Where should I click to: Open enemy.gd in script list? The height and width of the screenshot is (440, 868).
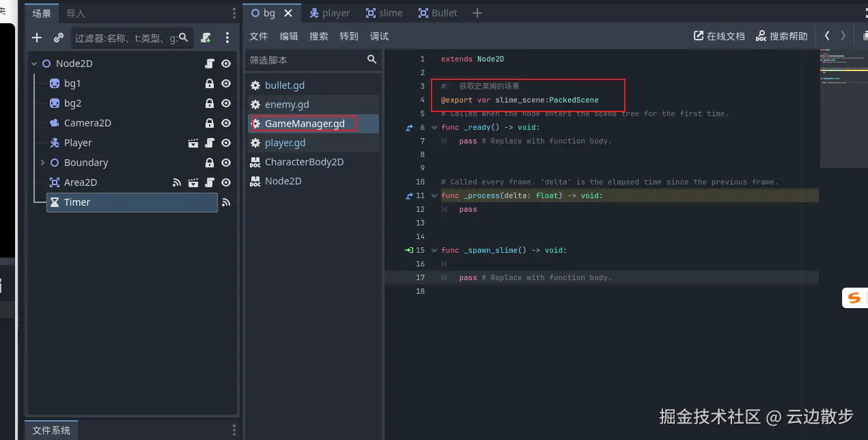pos(313,105)
